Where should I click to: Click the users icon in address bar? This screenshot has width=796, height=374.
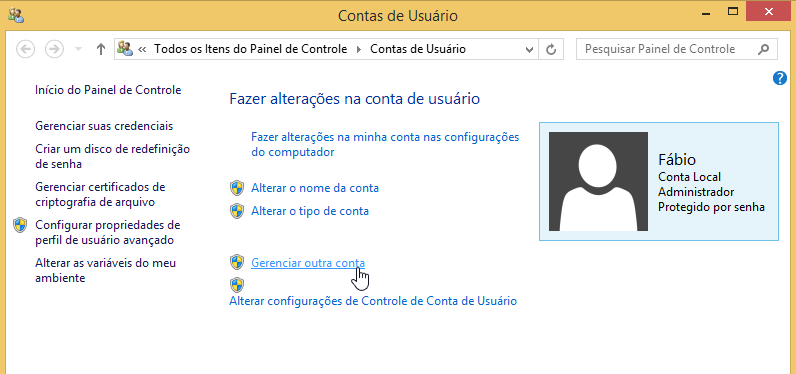125,49
